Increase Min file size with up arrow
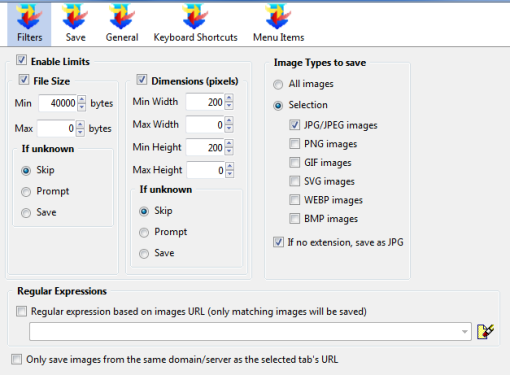510x375 pixels. (x=82, y=99)
